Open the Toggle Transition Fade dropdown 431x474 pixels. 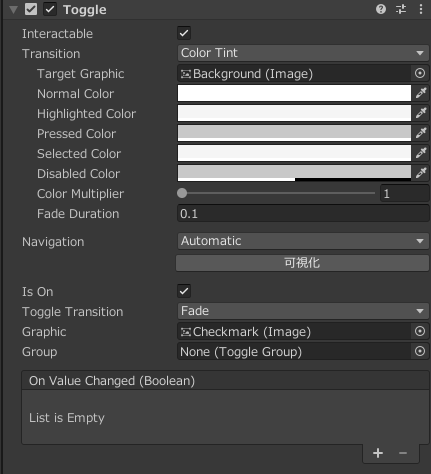point(303,311)
